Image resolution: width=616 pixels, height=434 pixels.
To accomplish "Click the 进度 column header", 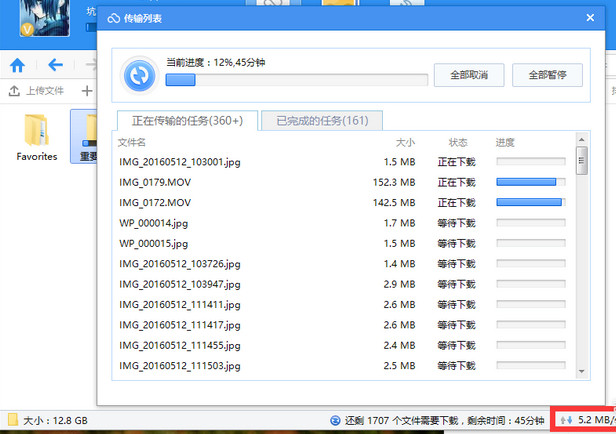I will [x=505, y=142].
